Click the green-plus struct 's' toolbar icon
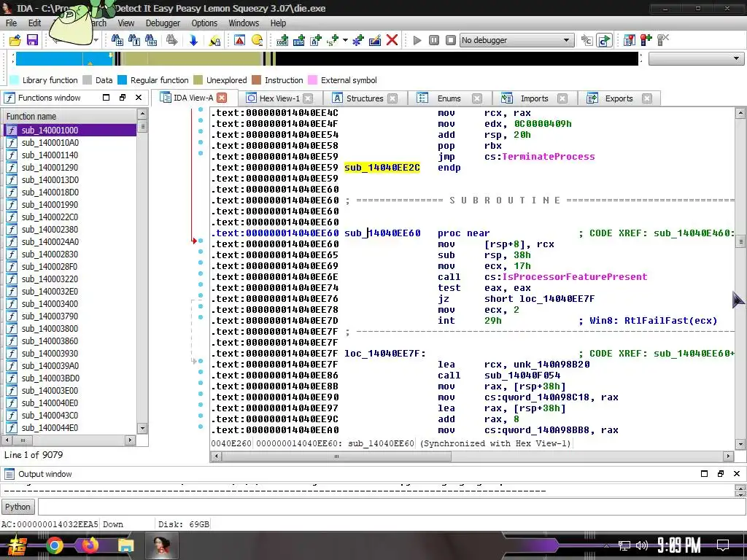This screenshot has width=747, height=560. (x=333, y=41)
